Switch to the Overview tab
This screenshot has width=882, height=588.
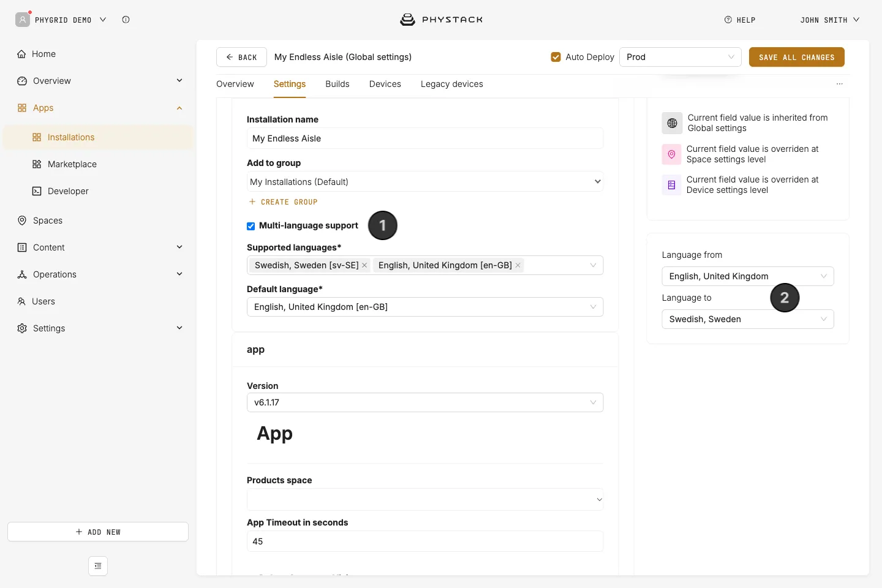tap(235, 84)
